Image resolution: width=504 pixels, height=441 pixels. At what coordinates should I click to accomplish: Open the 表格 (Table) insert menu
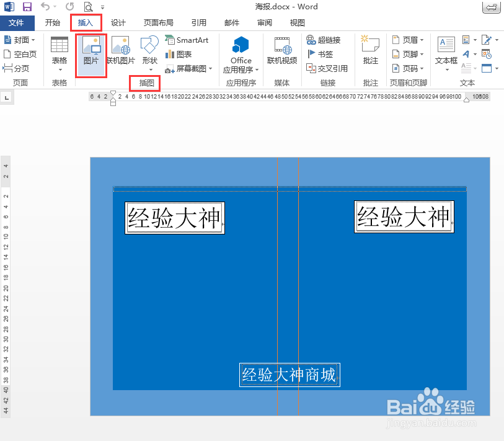point(60,55)
